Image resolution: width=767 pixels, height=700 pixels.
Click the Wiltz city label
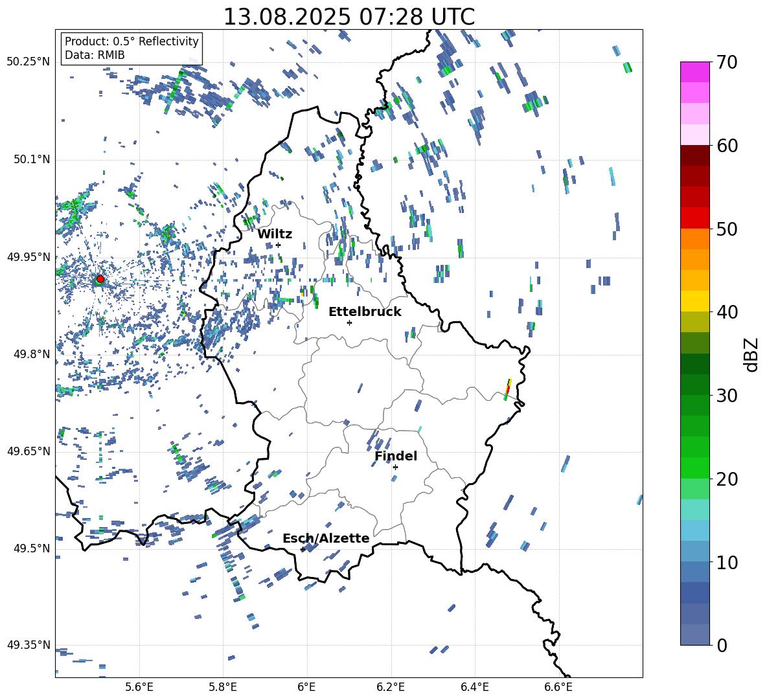pyautogui.click(x=275, y=234)
